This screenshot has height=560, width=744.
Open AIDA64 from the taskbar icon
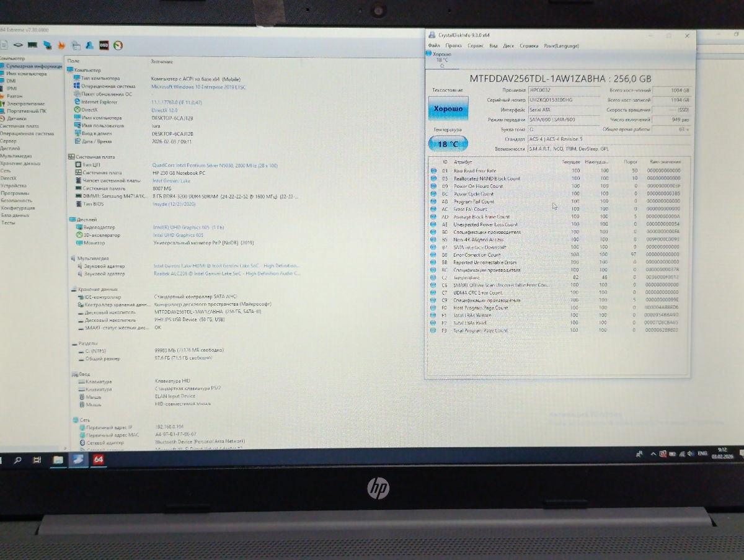(x=98, y=460)
